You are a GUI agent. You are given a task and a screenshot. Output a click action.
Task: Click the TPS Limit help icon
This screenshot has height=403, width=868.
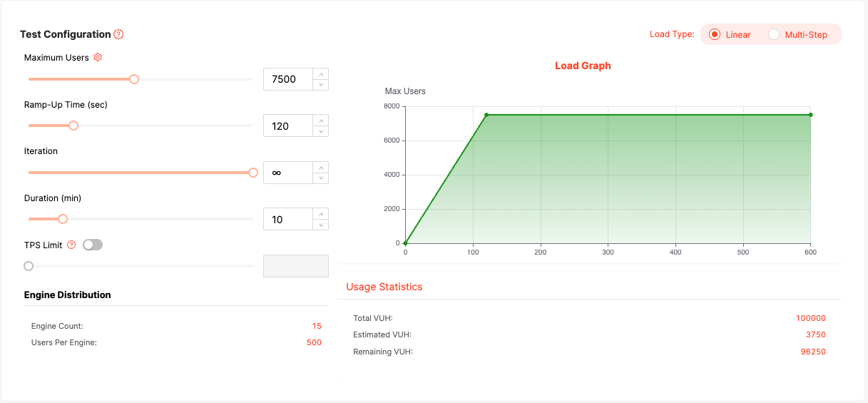coord(71,245)
